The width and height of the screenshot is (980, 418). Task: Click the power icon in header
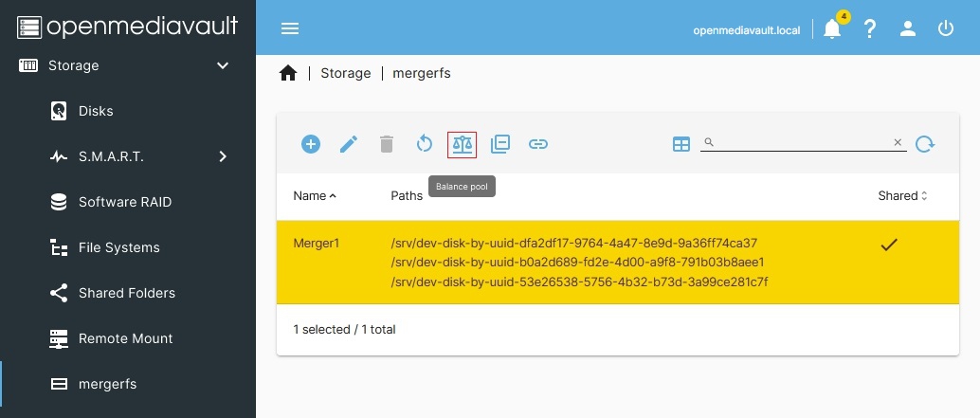(946, 28)
